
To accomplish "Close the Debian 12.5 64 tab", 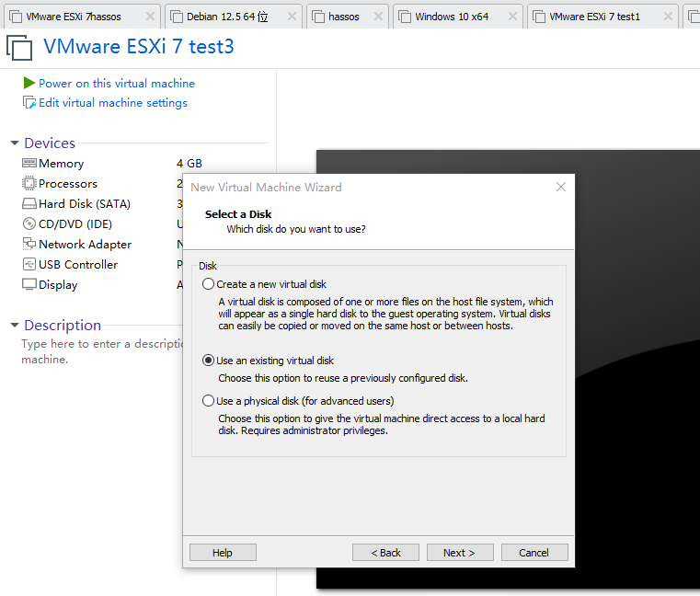I will 292,17.
